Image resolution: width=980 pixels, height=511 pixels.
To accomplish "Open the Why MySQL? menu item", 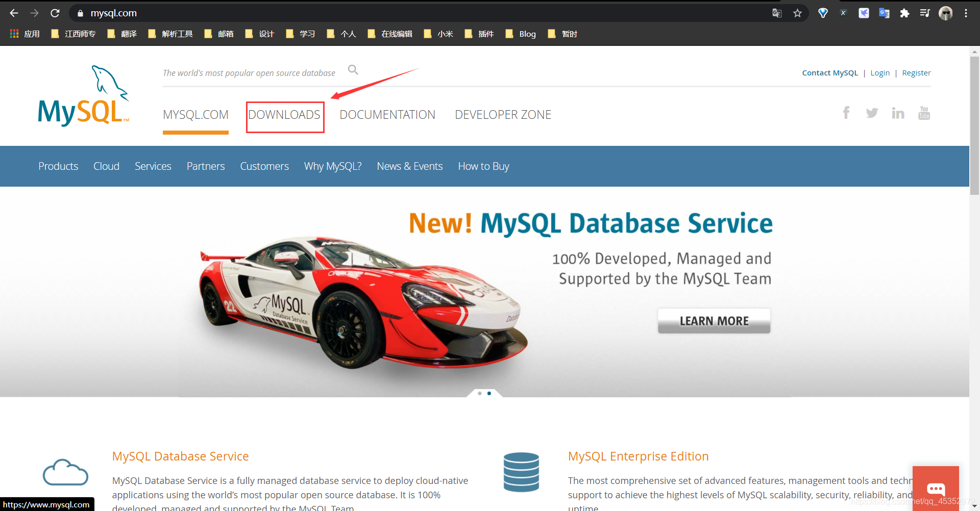I will 333,166.
